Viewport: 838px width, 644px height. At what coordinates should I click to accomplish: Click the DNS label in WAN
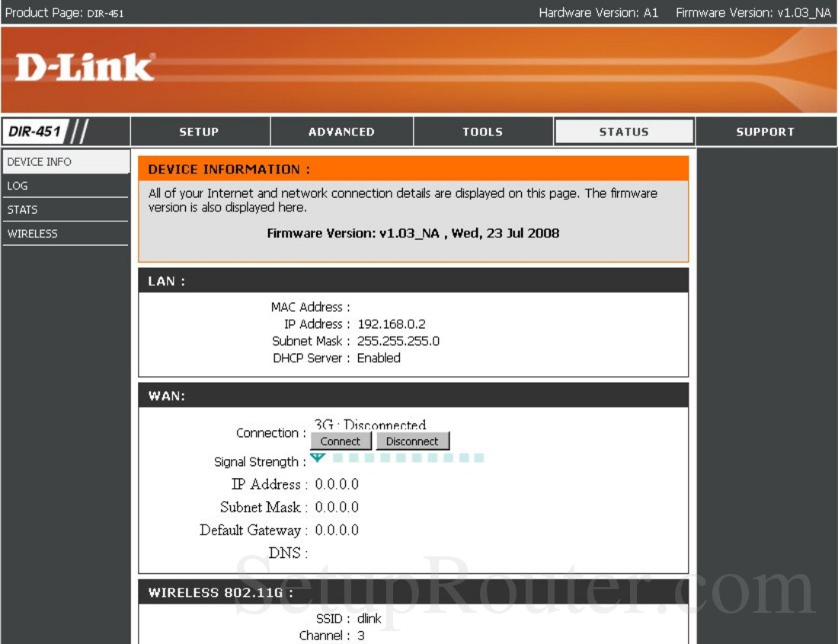(288, 553)
